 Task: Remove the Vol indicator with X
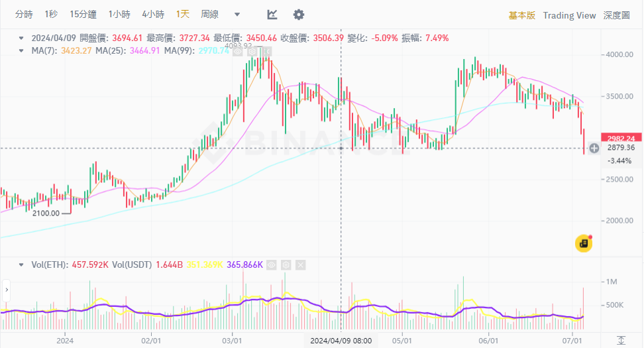click(300, 264)
